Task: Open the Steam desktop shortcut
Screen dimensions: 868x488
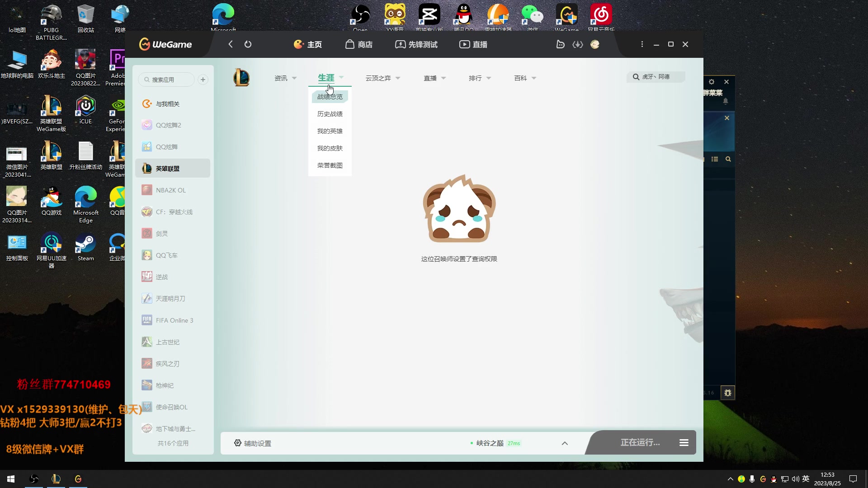Action: (x=85, y=247)
